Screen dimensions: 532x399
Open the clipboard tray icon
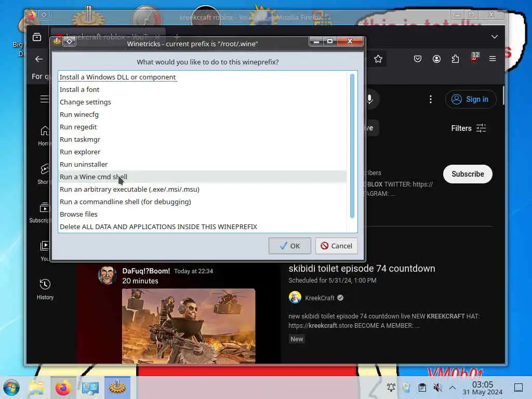tap(422, 387)
